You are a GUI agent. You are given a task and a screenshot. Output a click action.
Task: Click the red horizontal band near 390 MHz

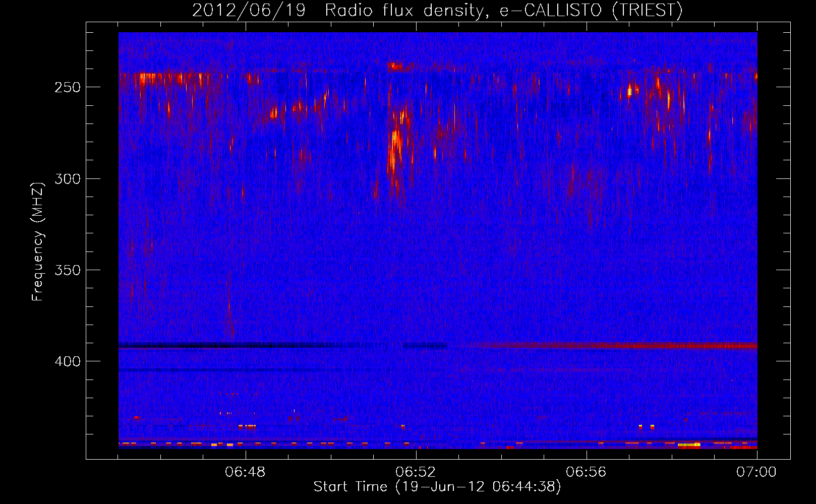click(x=610, y=346)
